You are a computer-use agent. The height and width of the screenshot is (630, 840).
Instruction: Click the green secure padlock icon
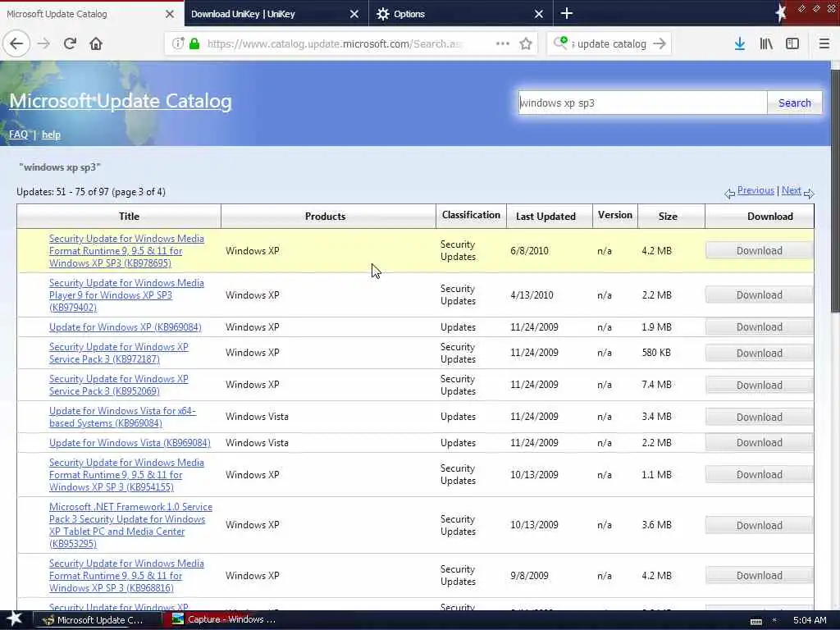pos(194,43)
